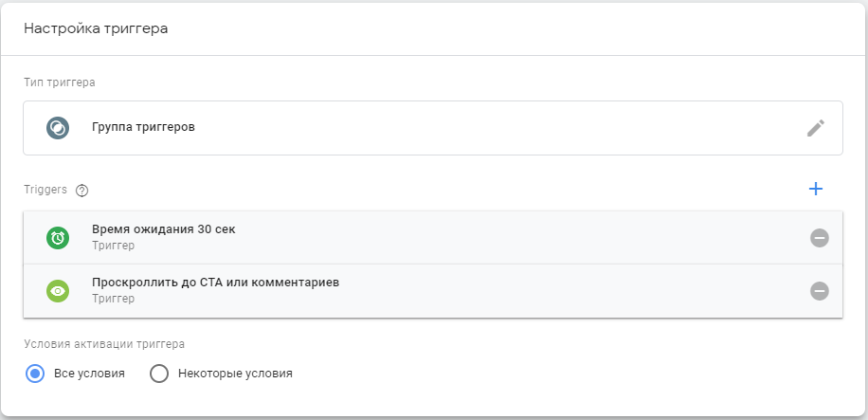Click the green eye visibility trigger icon

tap(58, 291)
